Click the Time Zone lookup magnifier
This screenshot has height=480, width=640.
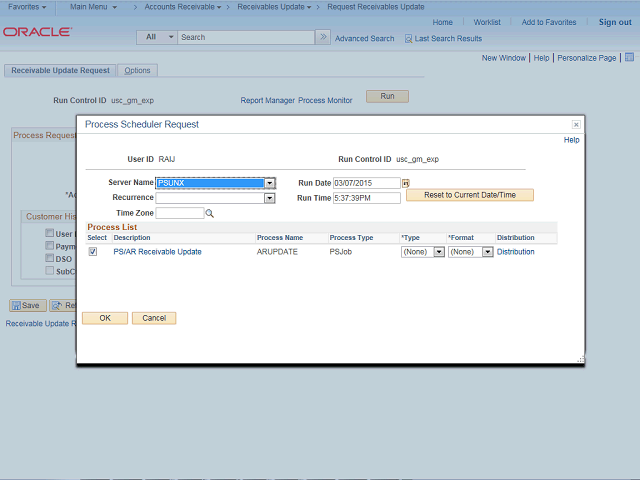point(210,213)
